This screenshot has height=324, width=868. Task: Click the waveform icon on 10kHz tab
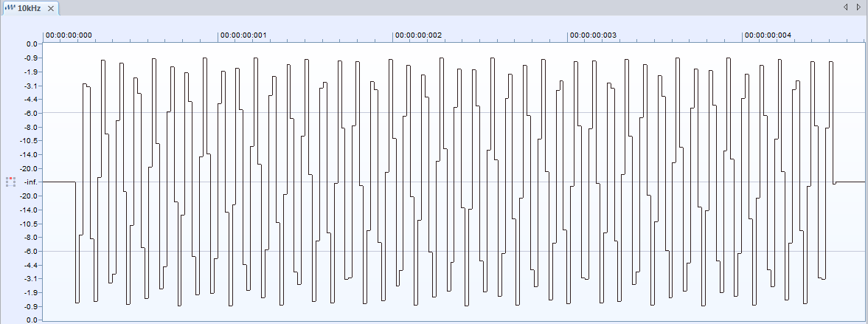[x=10, y=8]
